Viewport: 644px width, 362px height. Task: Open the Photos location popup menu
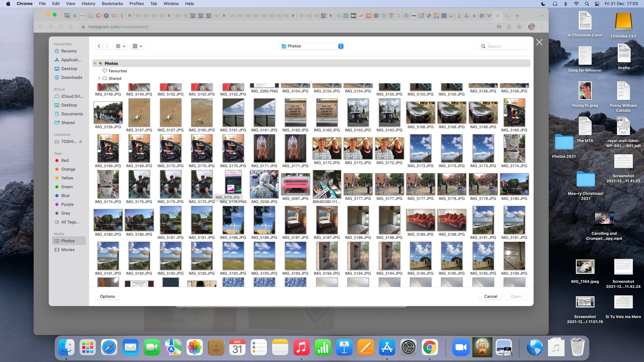311,46
